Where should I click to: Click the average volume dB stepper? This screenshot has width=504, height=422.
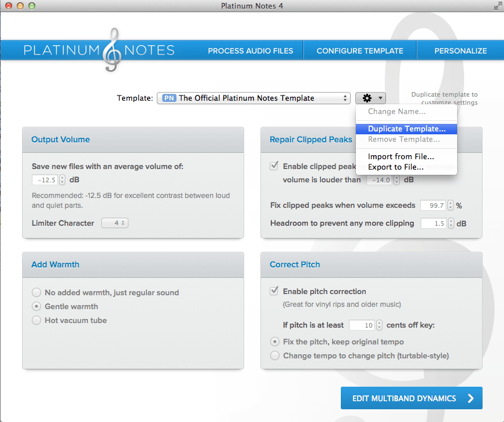click(x=62, y=180)
